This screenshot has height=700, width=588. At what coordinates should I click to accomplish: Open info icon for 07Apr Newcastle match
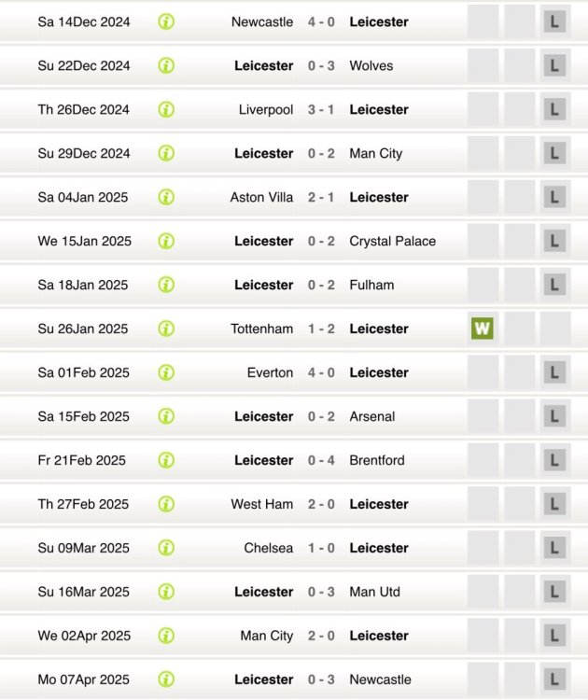coord(166,679)
